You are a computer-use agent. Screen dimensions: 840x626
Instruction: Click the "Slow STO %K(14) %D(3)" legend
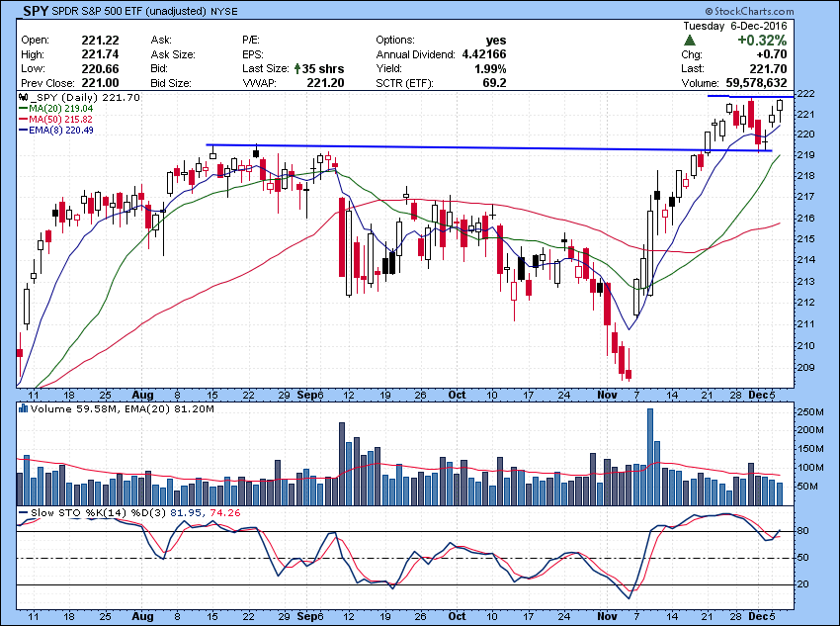[x=98, y=513]
